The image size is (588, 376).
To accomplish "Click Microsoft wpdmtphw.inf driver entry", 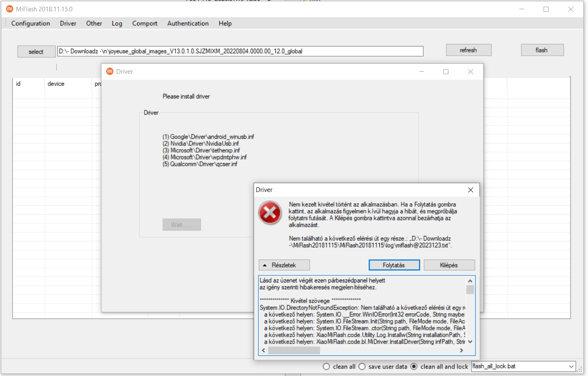I will 205,157.
